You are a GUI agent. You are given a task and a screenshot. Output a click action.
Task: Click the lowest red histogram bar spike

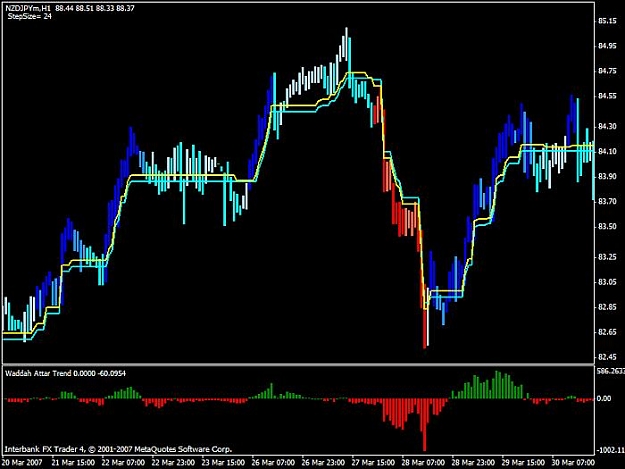[425, 424]
